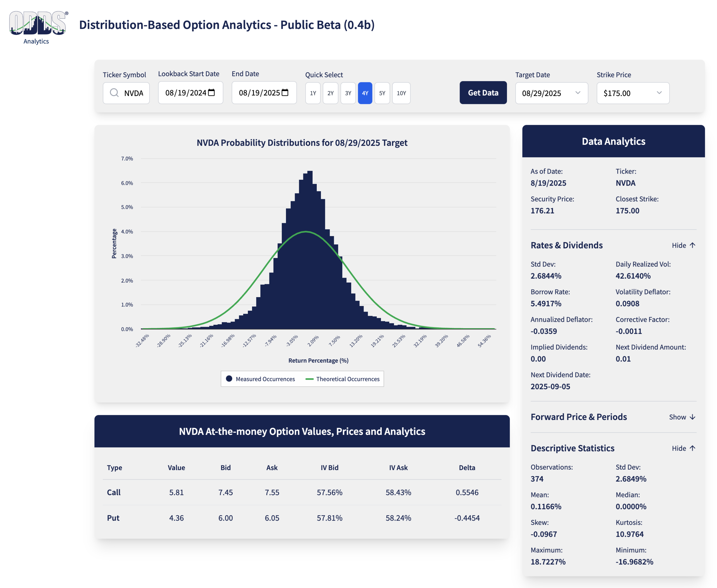Select the 4Y quick select range

pos(365,93)
